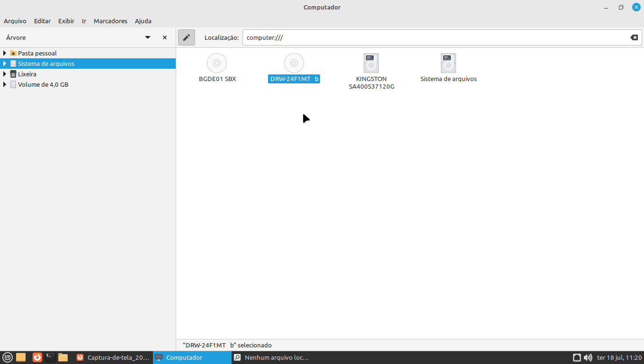Switch to Captura-de-tela taskbar window
The height and width of the screenshot is (364, 644).
[x=113, y=357]
